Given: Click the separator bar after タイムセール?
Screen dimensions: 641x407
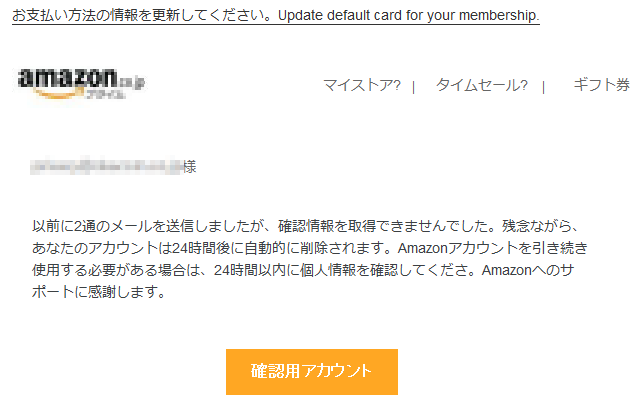Looking at the screenshot, I should 543,87.
